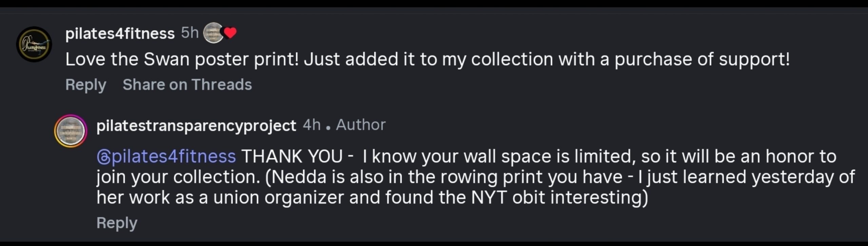This screenshot has width=868, height=246.
Task: Click the pilates4fitness username
Action: (120, 33)
